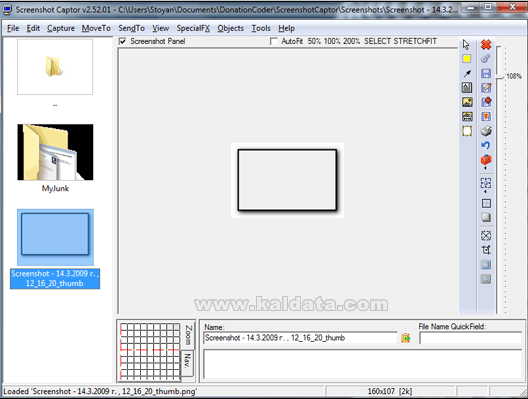Switch to the Zoom side tab

pos(189,335)
